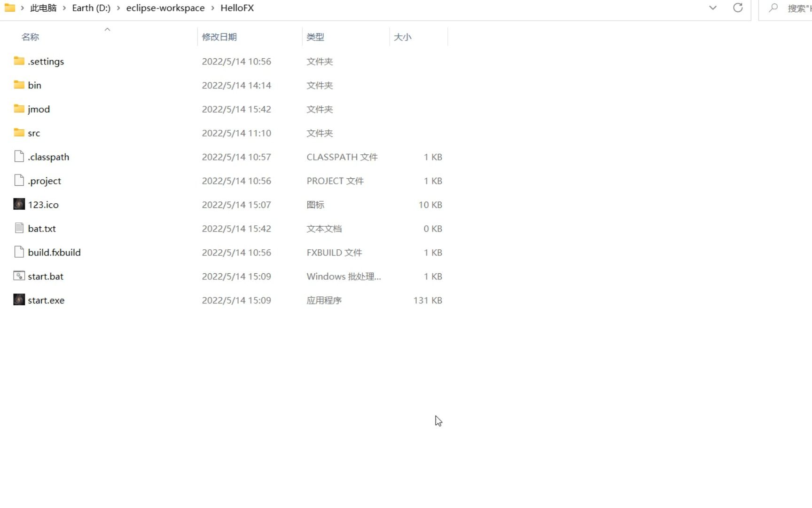This screenshot has height=508, width=812.
Task: Click inside the search box
Action: (x=794, y=8)
